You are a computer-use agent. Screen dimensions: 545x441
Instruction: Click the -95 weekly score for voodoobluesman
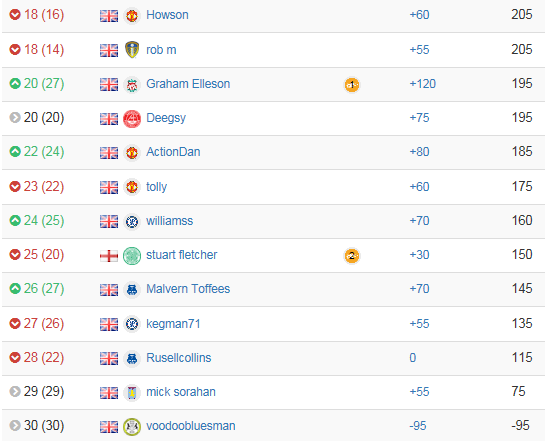point(418,426)
